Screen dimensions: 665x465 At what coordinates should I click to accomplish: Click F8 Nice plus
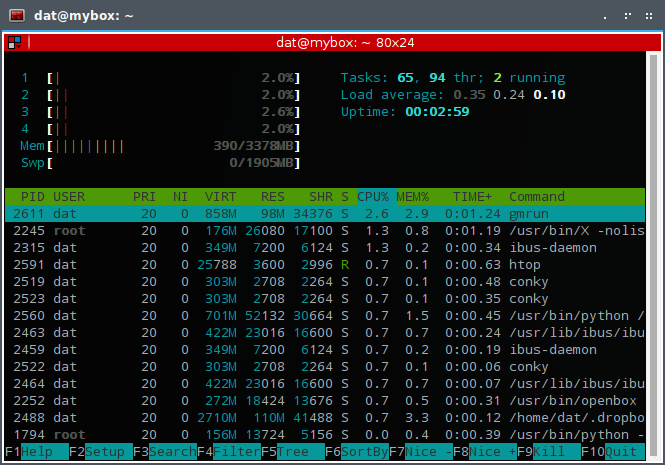485,452
